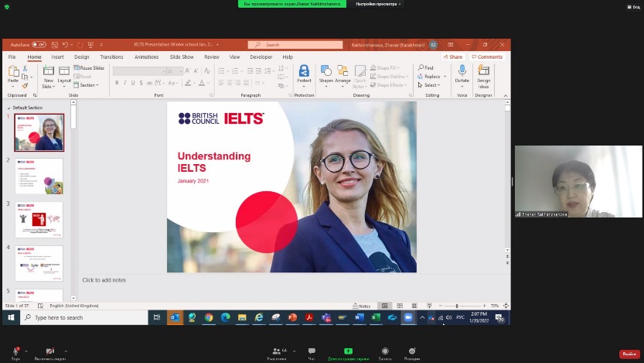Click the Zoom chat icon
The height and width of the screenshot is (363, 644).
pos(312,351)
